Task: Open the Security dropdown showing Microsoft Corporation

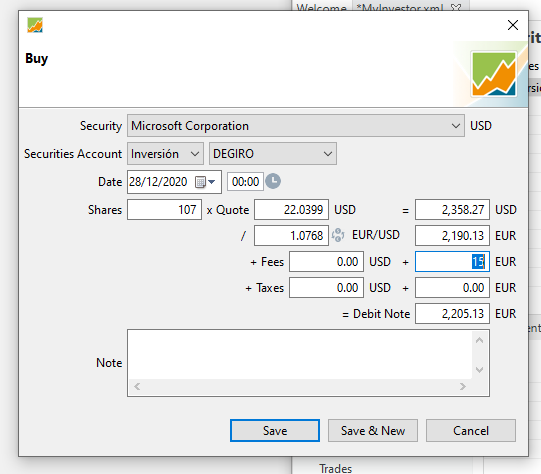Action: click(296, 126)
